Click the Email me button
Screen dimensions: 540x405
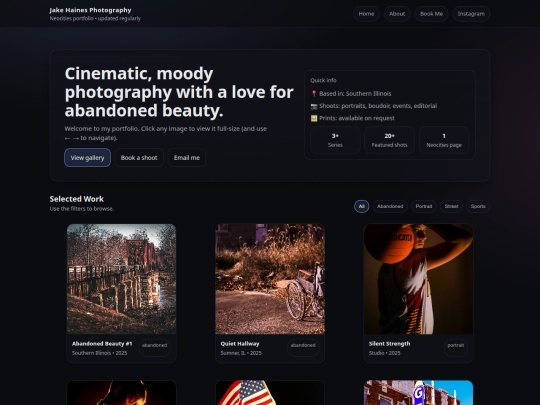[x=187, y=157]
